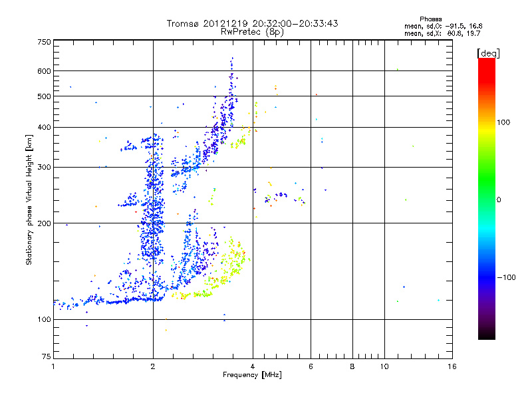Click the 'mean, sd,O: -91.5, 16.8' line

[443, 26]
